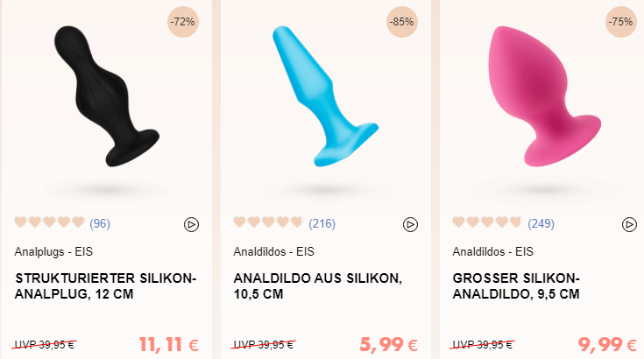Open the (96) reviews link
The width and height of the screenshot is (644, 359).
(x=100, y=223)
